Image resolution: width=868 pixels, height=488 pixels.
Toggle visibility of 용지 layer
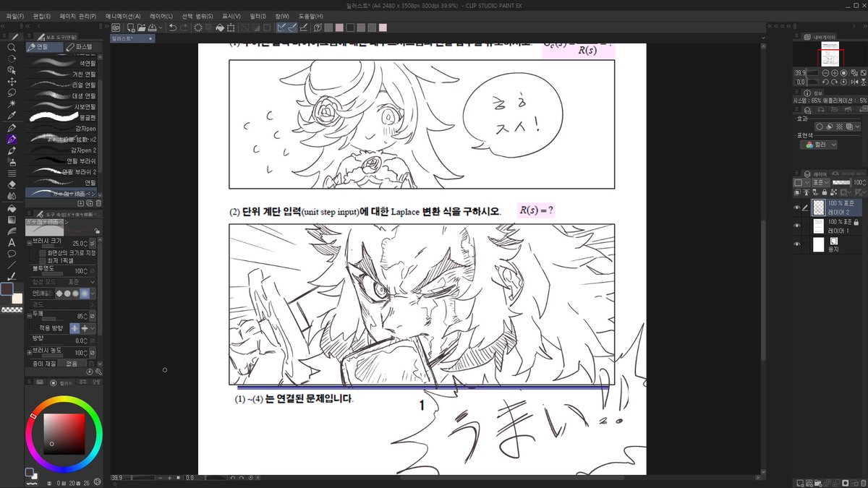click(x=797, y=244)
